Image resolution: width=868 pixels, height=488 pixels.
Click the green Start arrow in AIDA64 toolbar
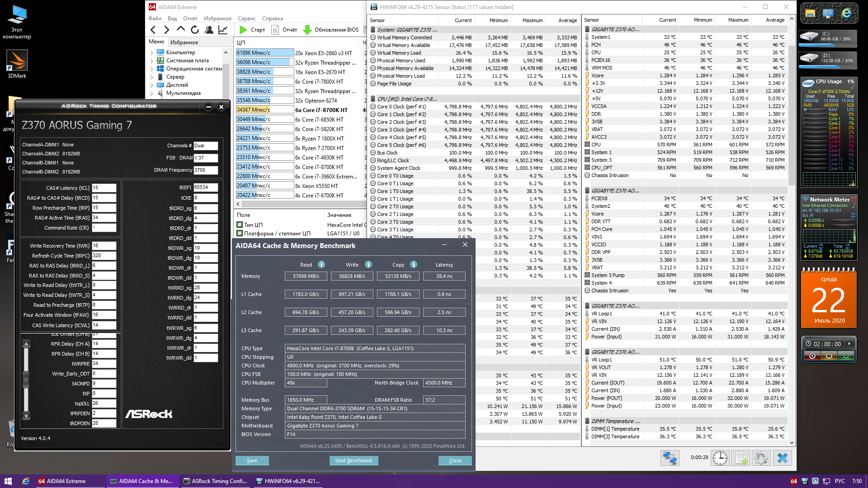pyautogui.click(x=243, y=30)
